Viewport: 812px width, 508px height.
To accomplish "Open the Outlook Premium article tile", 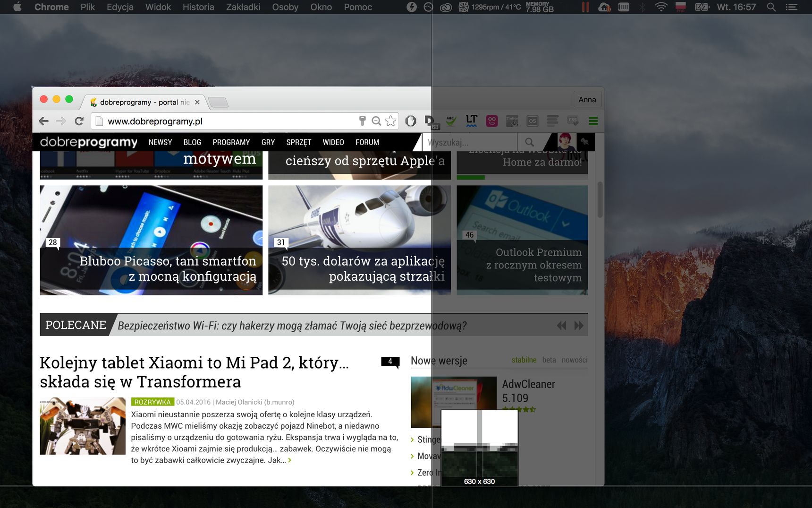I will 522,240.
